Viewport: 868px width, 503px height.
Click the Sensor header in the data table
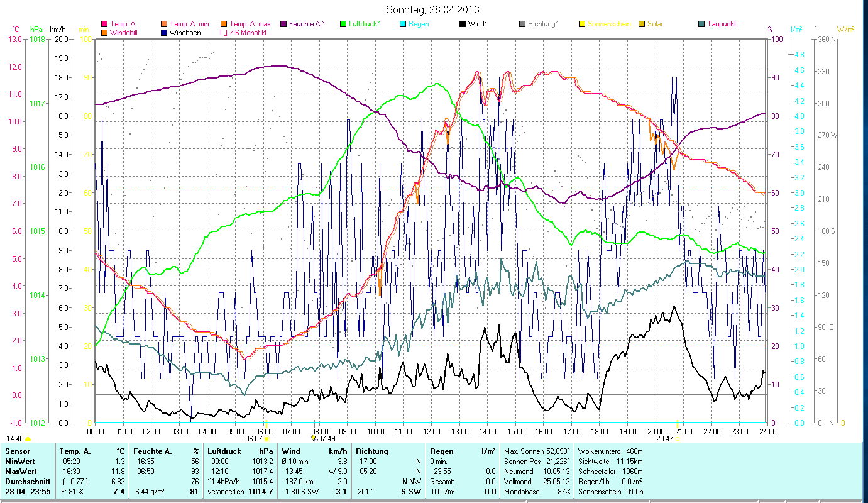coord(17,451)
